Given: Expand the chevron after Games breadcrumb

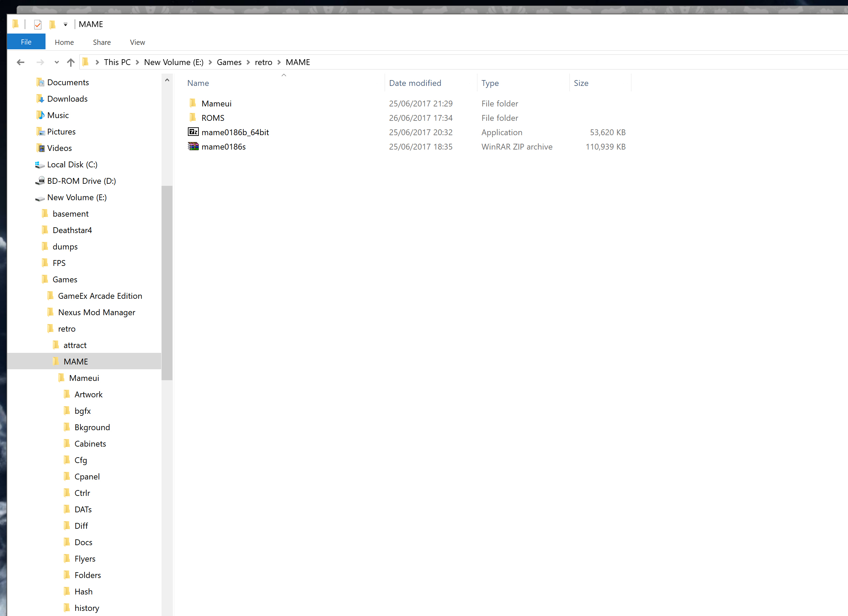Looking at the screenshot, I should tap(248, 63).
